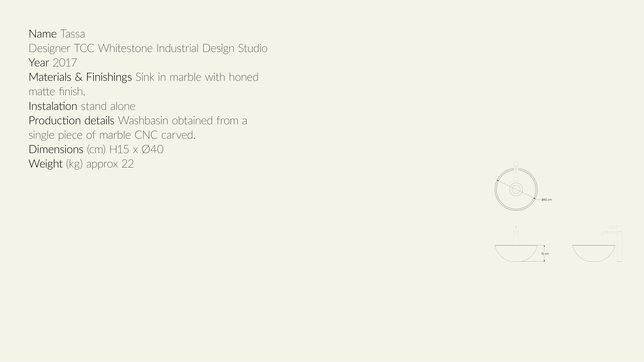Click the "Name" label
This screenshot has height=362, width=644.
click(43, 34)
